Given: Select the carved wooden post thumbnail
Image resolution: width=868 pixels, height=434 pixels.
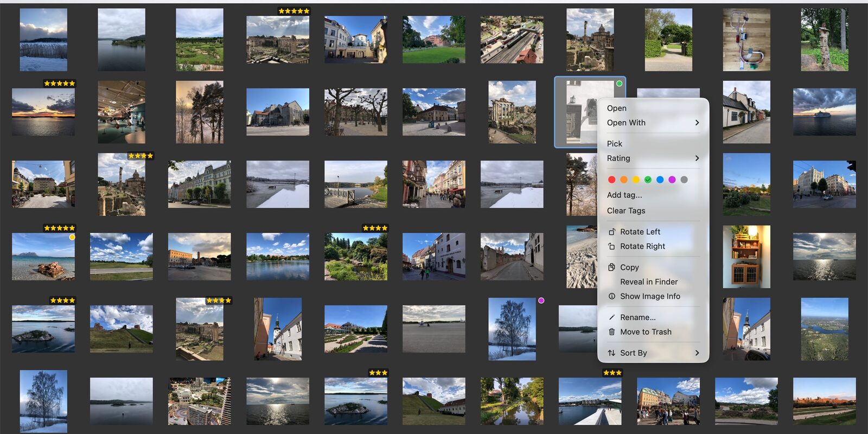Looking at the screenshot, I should click(825, 40).
